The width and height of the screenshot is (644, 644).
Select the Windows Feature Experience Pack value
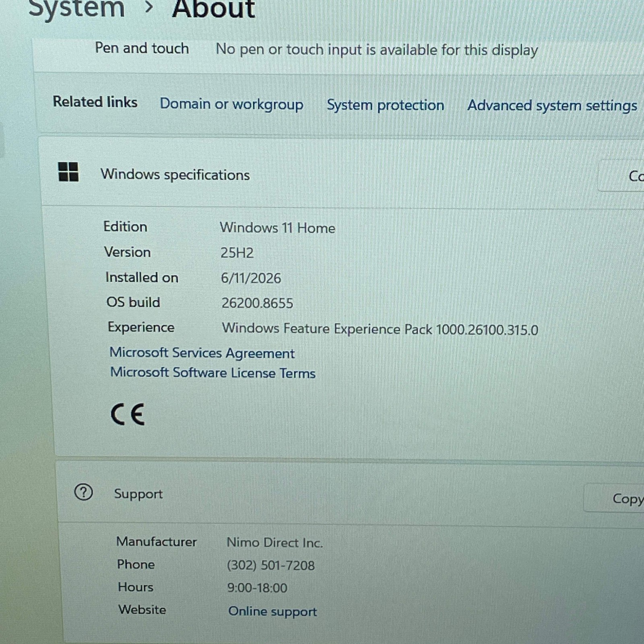click(380, 329)
